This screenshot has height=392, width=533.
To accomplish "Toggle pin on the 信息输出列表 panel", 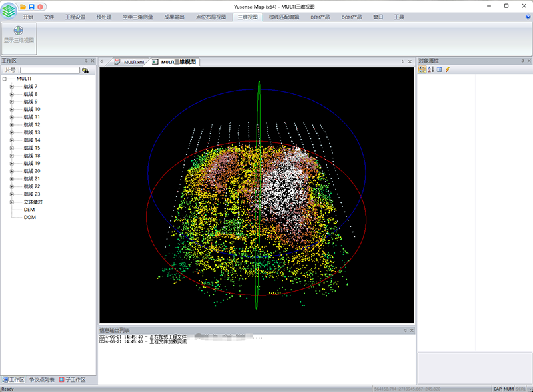I will coord(404,330).
